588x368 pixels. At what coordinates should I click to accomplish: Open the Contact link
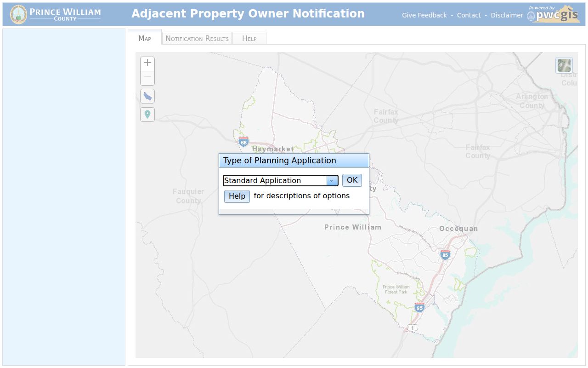(469, 15)
